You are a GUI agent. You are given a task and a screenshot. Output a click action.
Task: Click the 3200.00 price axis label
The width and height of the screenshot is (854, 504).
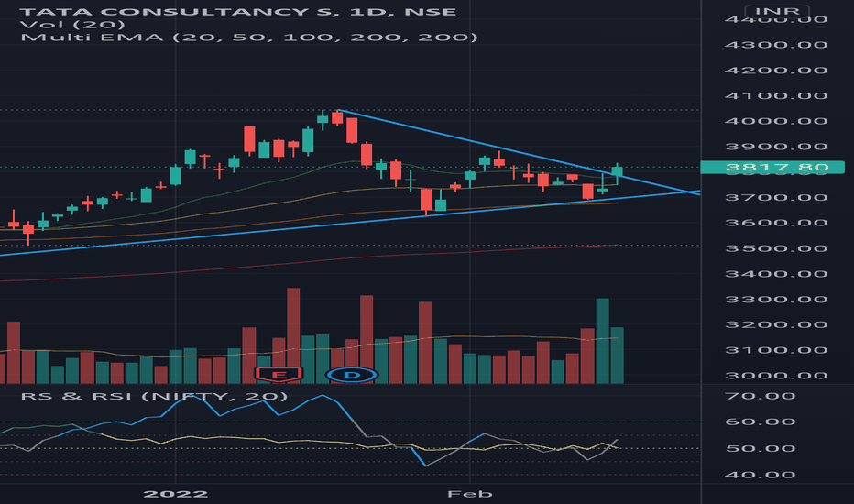776,324
